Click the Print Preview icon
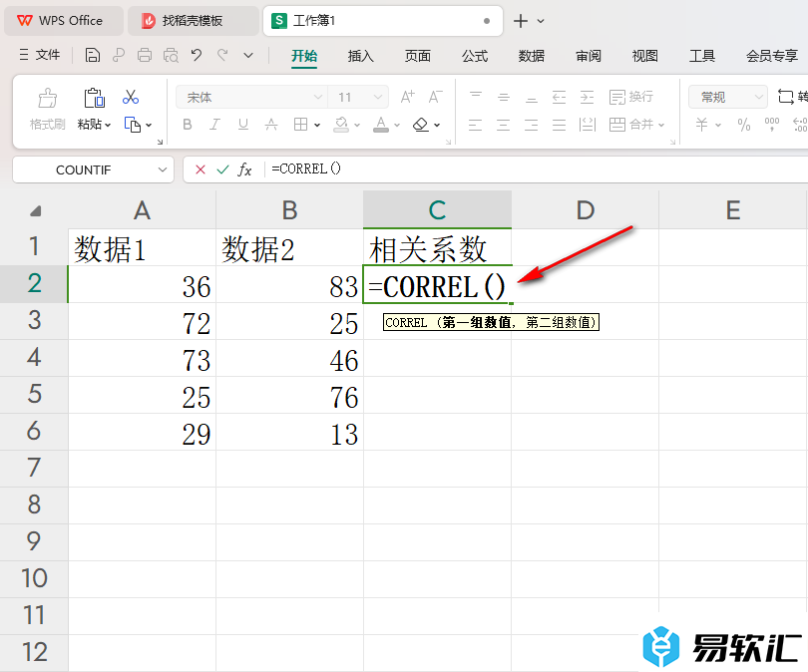Image resolution: width=808 pixels, height=672 pixels. [x=171, y=55]
